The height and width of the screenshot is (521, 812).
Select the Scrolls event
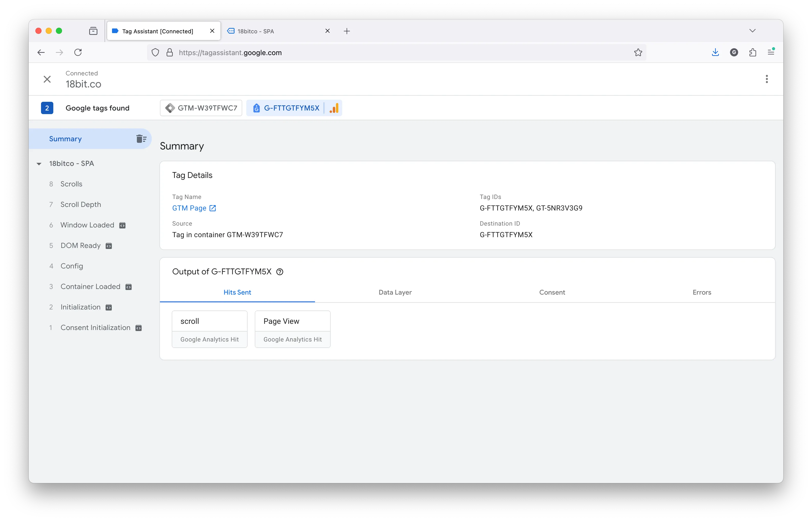[x=71, y=184]
